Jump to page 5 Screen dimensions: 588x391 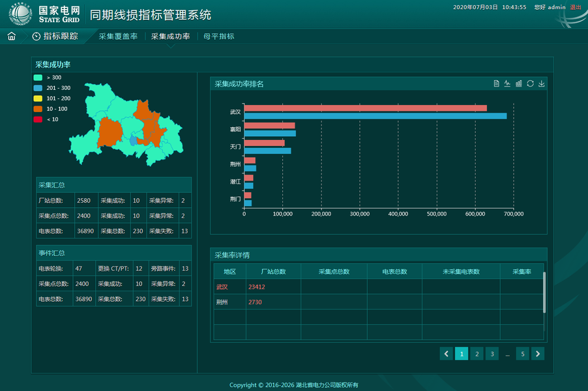pos(523,353)
